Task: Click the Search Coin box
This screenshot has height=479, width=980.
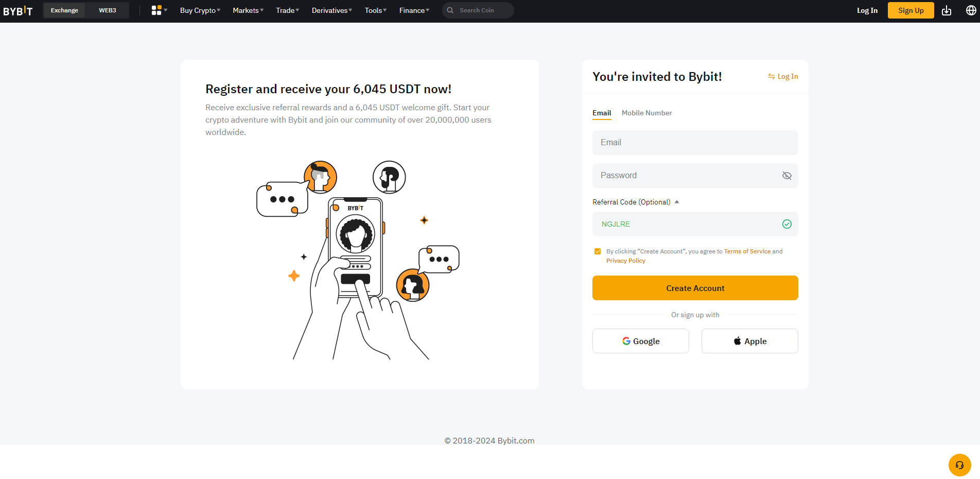Action: [478, 10]
